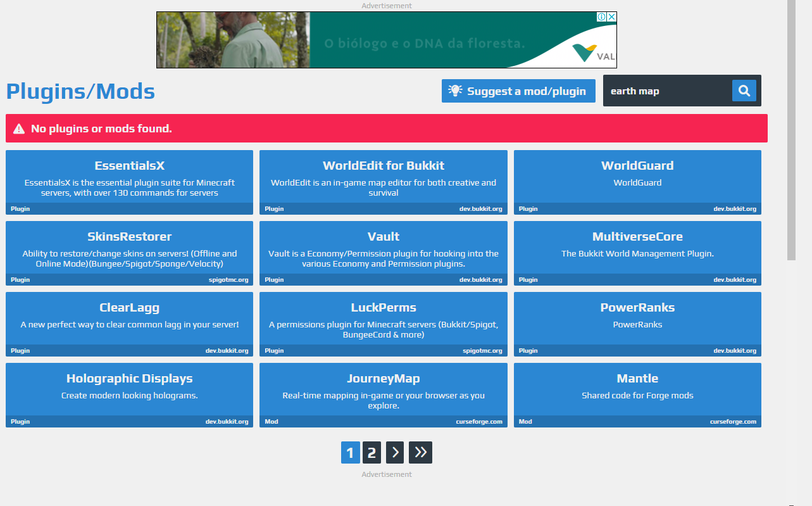
Task: Open the WorldEdit for Bukkit card
Action: [384, 182]
